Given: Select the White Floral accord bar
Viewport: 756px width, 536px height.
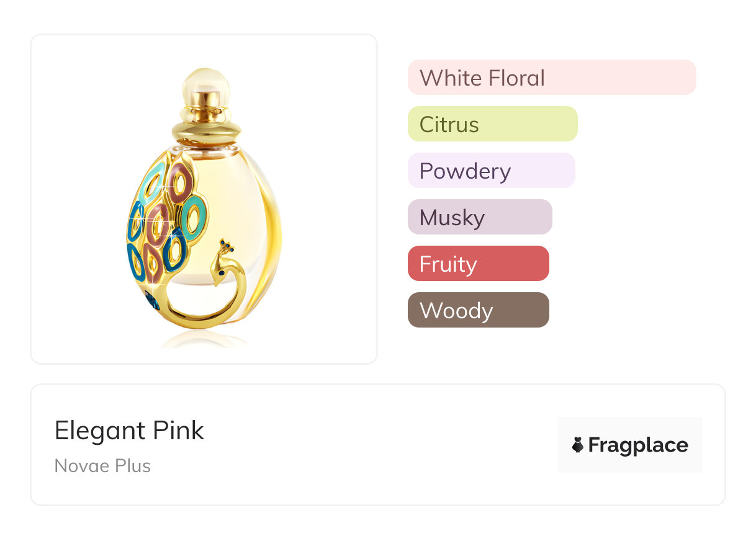Looking at the screenshot, I should pos(551,78).
